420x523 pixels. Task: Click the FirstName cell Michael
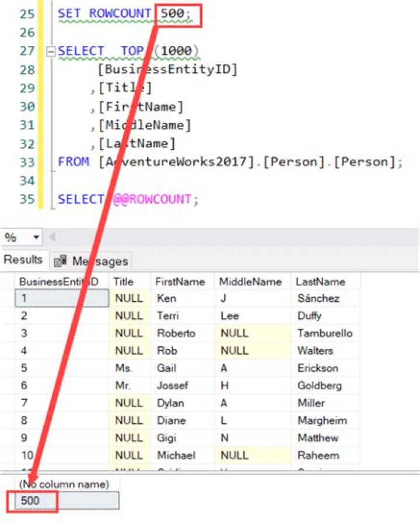point(183,455)
